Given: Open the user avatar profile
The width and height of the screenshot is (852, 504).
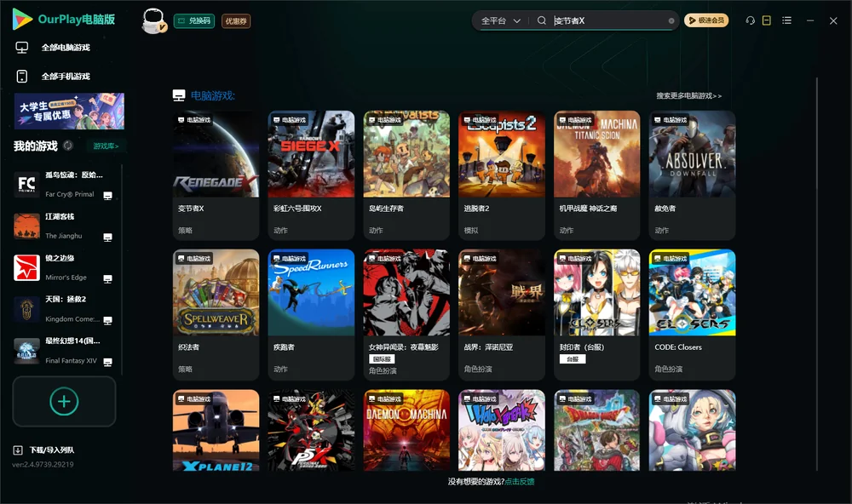Looking at the screenshot, I should pyautogui.click(x=153, y=20).
